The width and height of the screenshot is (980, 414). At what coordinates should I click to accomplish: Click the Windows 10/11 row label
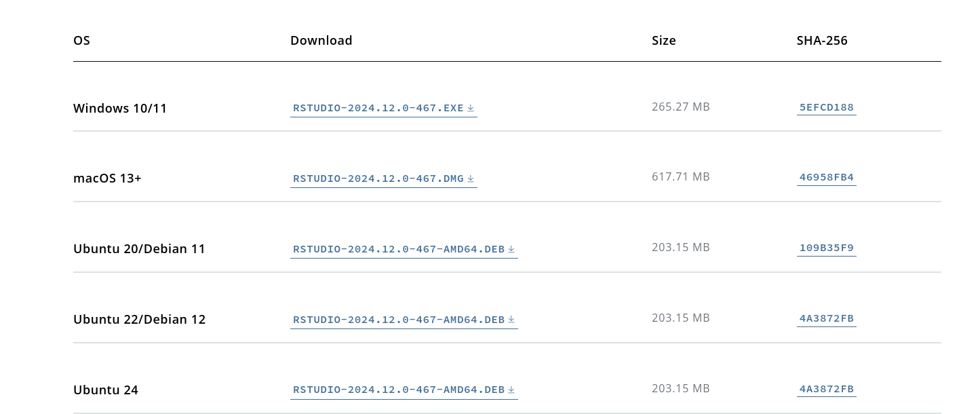(x=120, y=109)
